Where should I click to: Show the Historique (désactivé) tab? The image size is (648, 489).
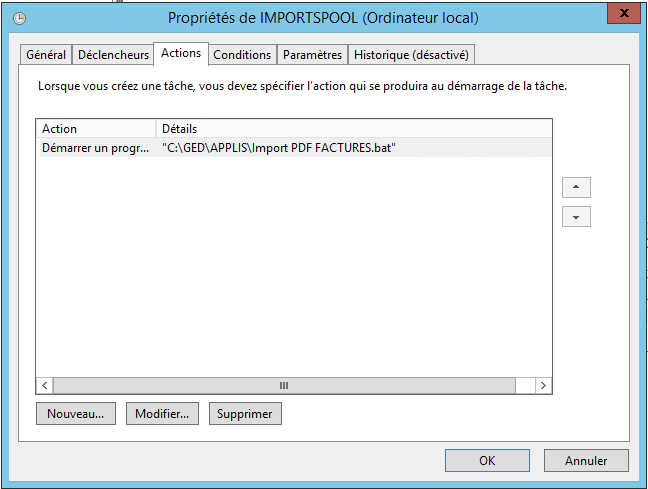coord(411,55)
